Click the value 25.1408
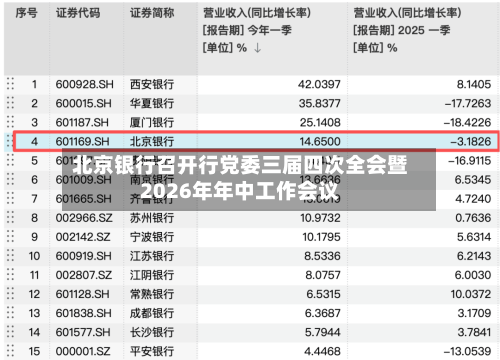 (320, 122)
